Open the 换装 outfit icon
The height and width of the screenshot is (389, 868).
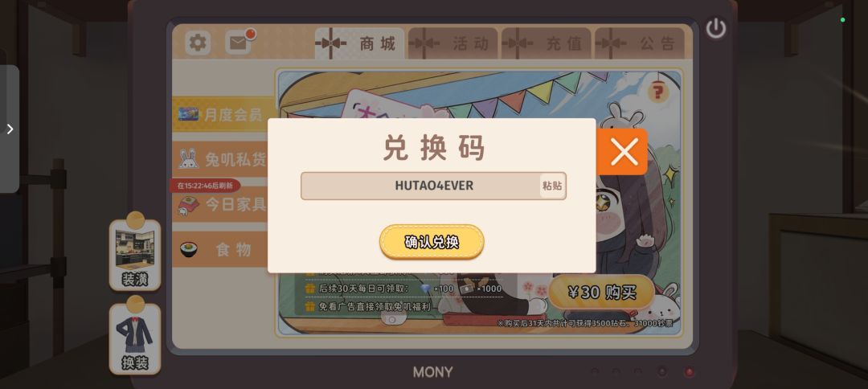click(x=135, y=335)
